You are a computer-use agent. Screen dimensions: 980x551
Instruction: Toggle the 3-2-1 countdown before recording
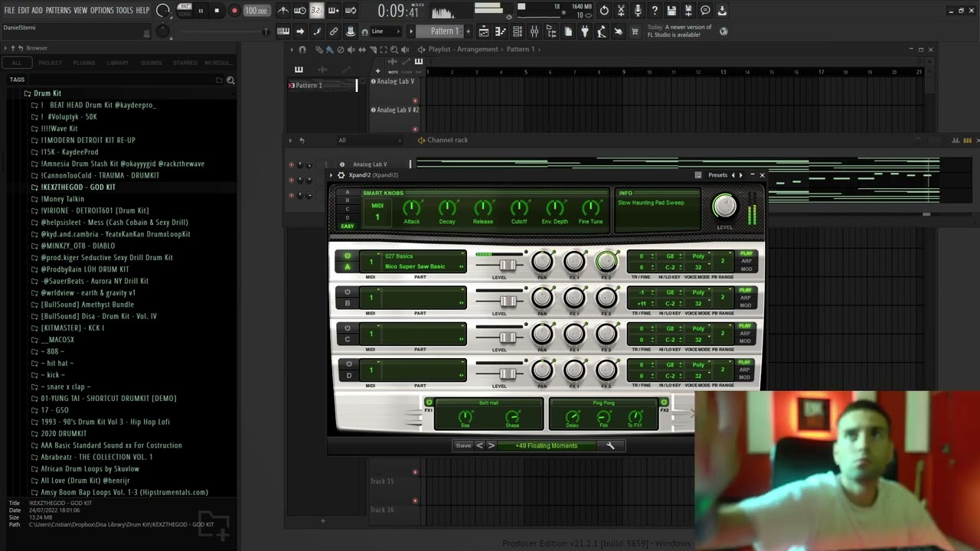coord(316,11)
